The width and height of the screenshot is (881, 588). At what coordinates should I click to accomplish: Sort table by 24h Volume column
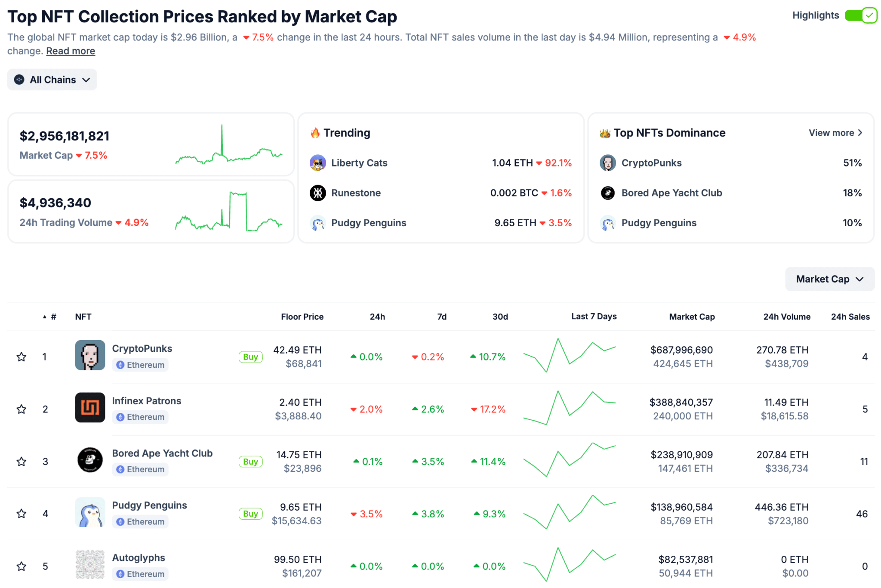tap(786, 317)
